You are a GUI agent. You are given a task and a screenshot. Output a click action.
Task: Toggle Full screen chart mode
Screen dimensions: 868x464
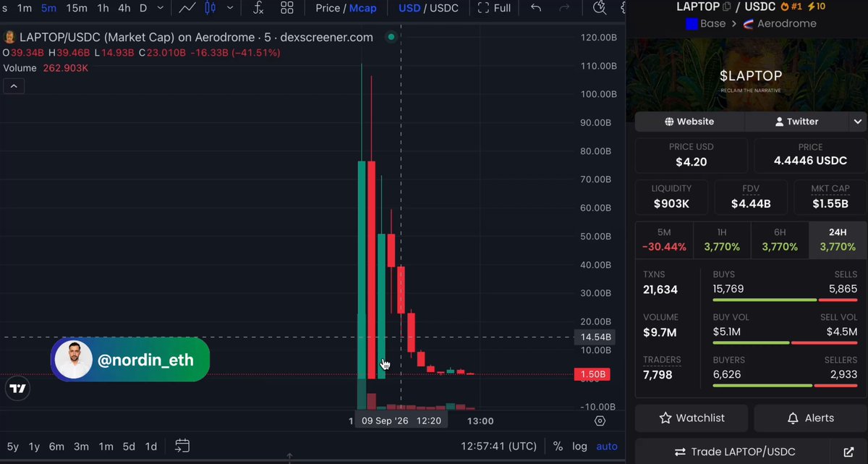point(494,8)
